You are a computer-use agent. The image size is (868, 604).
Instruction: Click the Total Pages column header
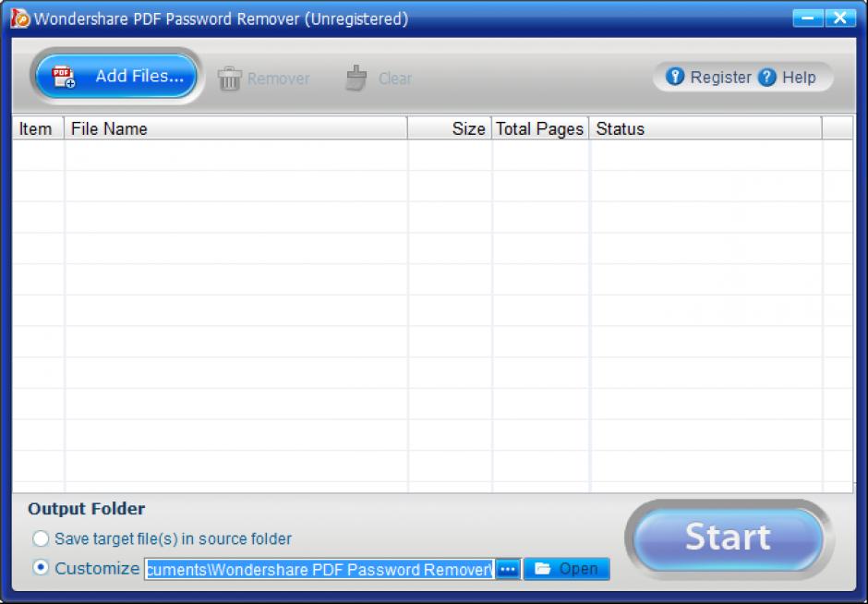pyautogui.click(x=539, y=128)
